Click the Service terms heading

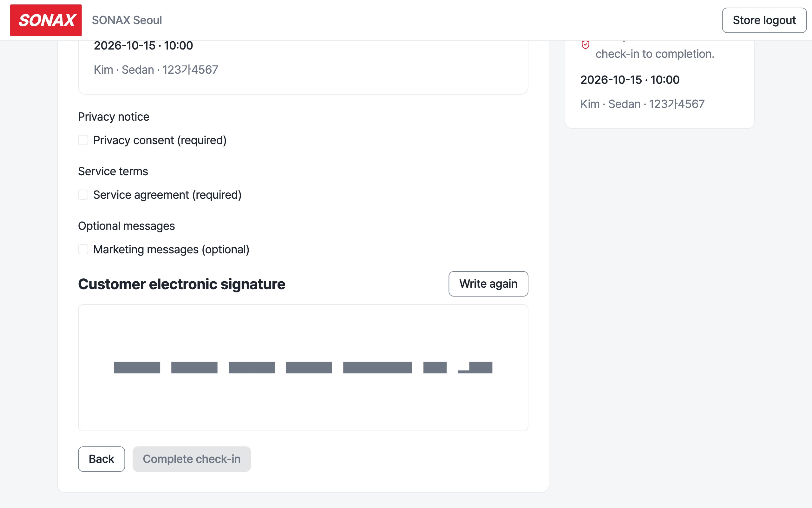click(x=113, y=171)
